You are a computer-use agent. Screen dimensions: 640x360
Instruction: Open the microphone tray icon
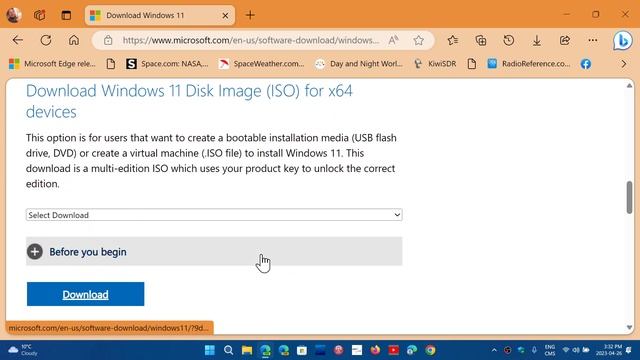(x=534, y=350)
